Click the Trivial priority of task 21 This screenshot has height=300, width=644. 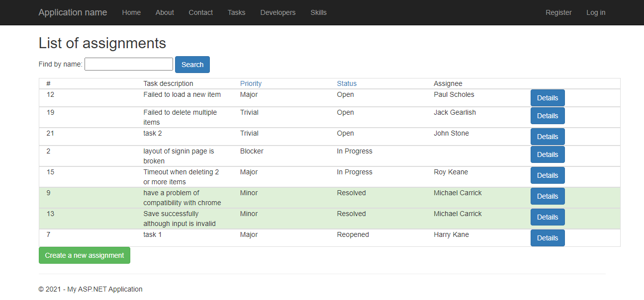click(x=249, y=133)
